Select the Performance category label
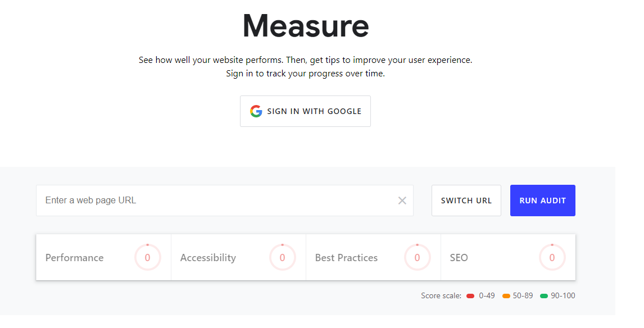This screenshot has height=328, width=644. (x=74, y=258)
